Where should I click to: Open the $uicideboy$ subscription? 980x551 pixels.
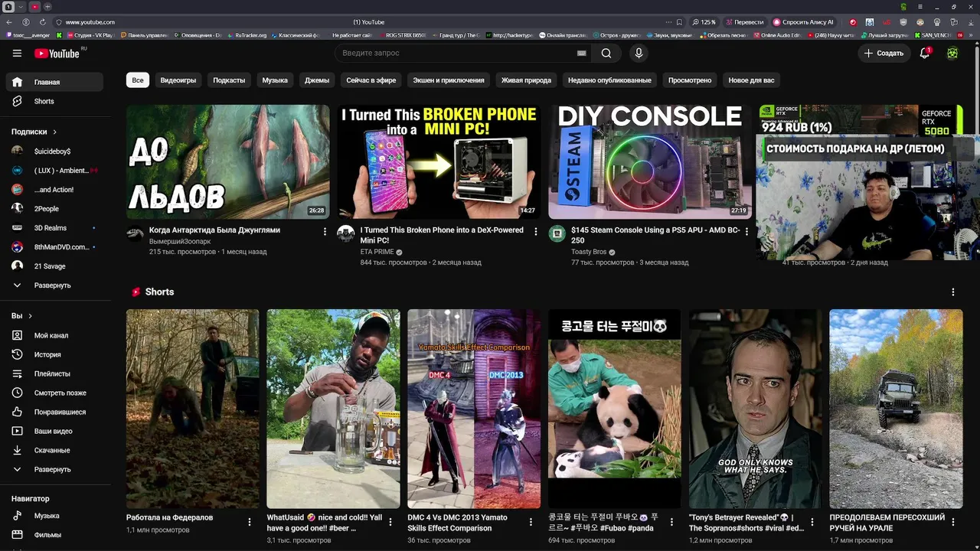[x=55, y=152]
